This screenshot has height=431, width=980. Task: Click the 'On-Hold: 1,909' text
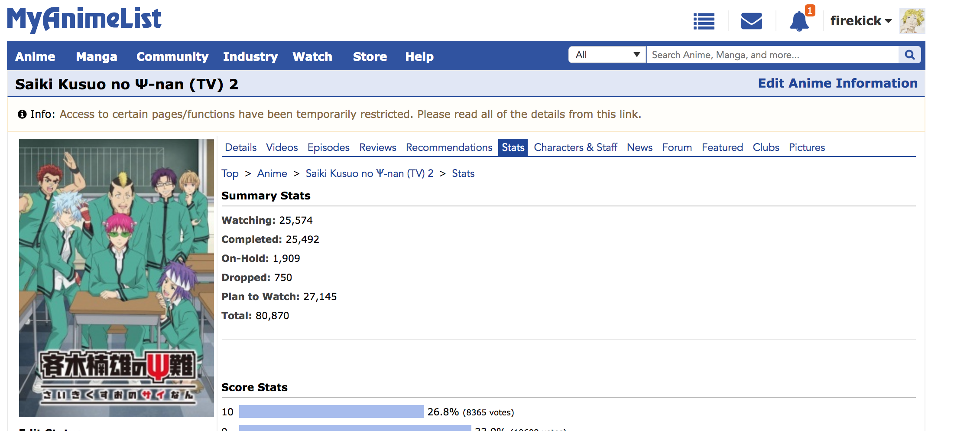[261, 258]
